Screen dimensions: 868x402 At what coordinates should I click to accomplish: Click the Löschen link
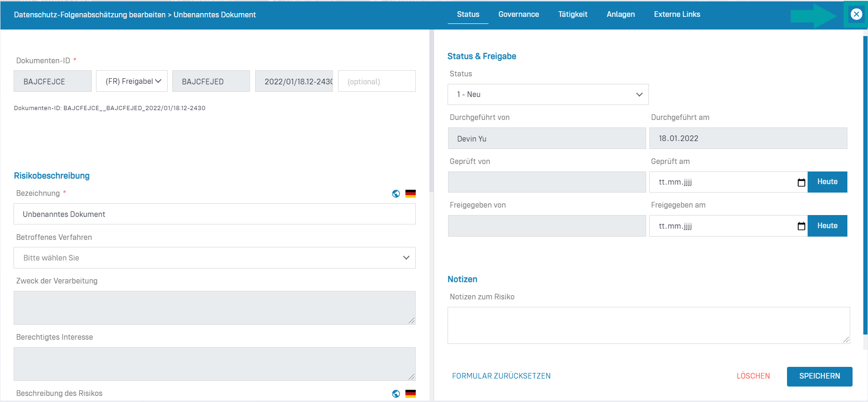(753, 376)
